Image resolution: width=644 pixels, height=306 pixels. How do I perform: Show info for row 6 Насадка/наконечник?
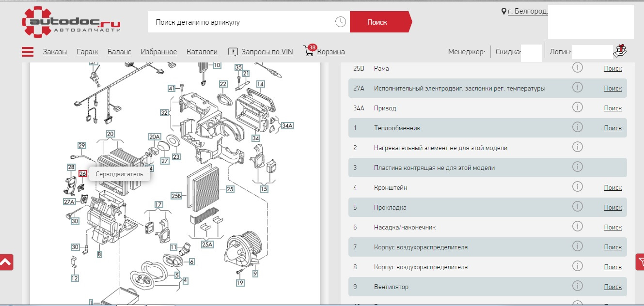point(577,227)
